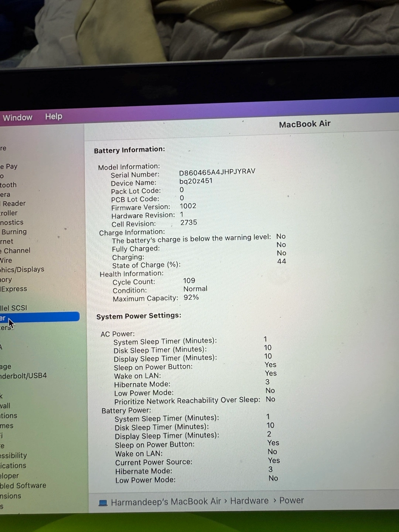
Task: Select the Accessibility sidebar item
Action: click(13, 456)
